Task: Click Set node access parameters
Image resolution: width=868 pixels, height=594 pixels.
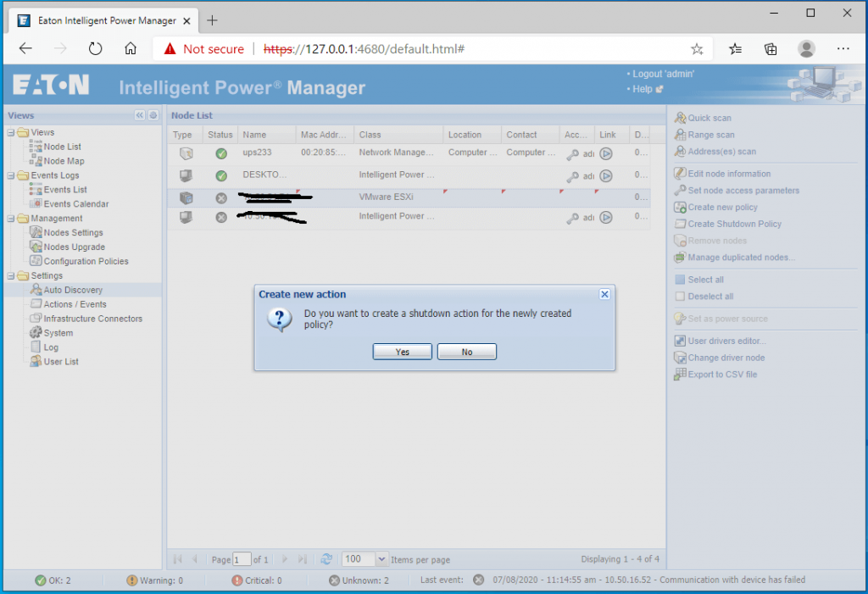Action: [743, 191]
